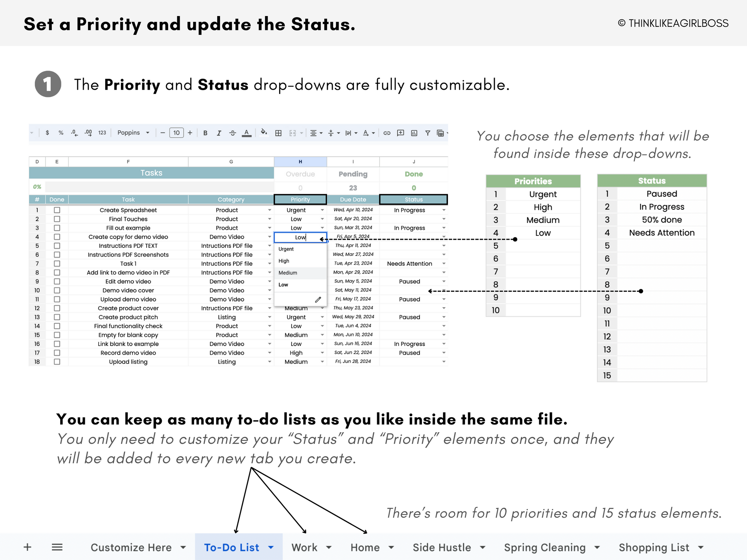Open the fill color paint bucket
The height and width of the screenshot is (560, 747).
(264, 133)
